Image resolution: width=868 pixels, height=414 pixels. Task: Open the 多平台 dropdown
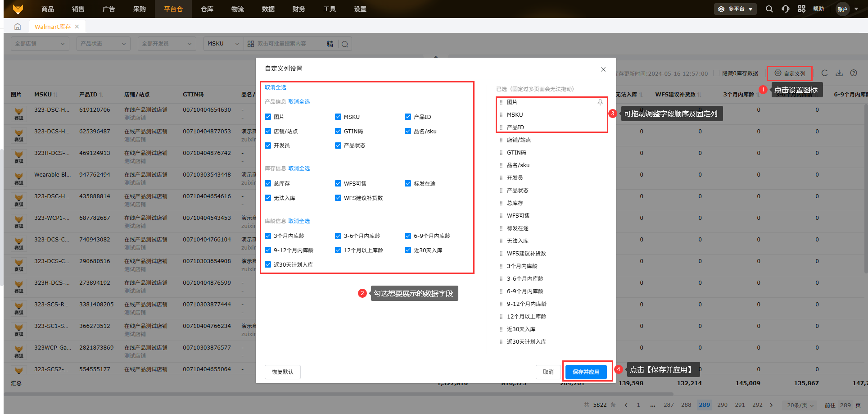(735, 9)
